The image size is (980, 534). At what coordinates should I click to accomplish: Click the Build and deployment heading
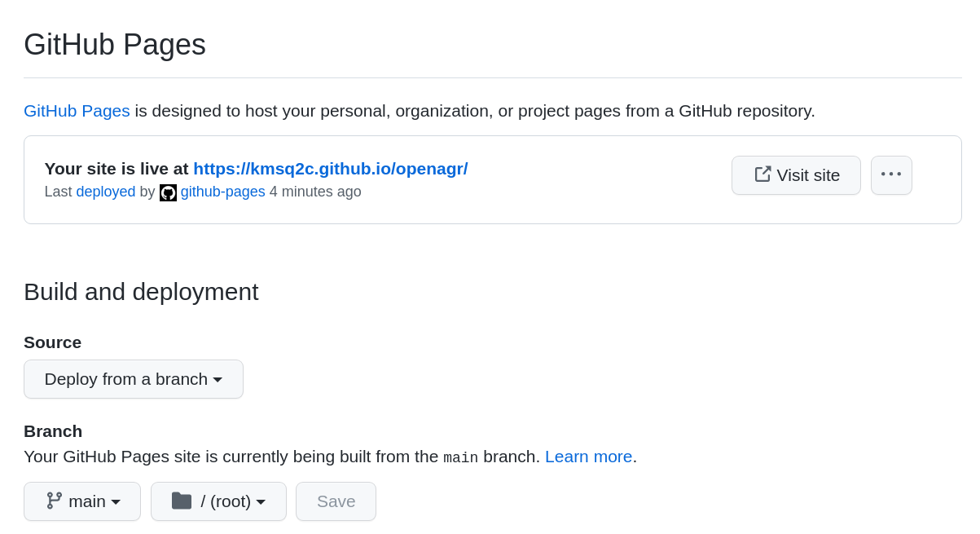pos(141,292)
